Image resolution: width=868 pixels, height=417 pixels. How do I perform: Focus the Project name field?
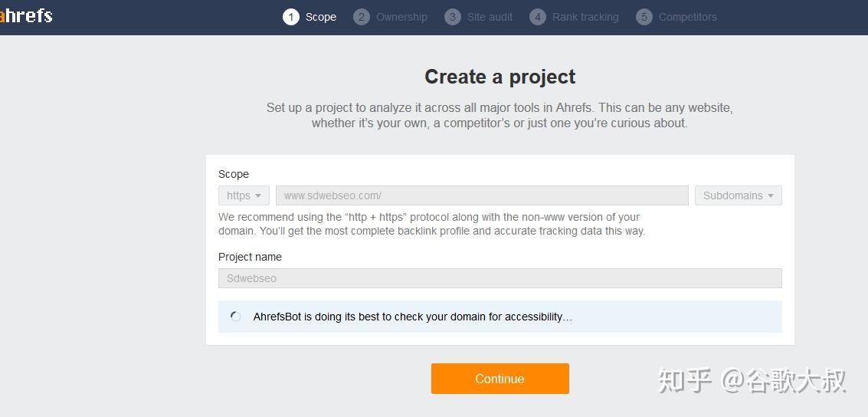[500, 278]
